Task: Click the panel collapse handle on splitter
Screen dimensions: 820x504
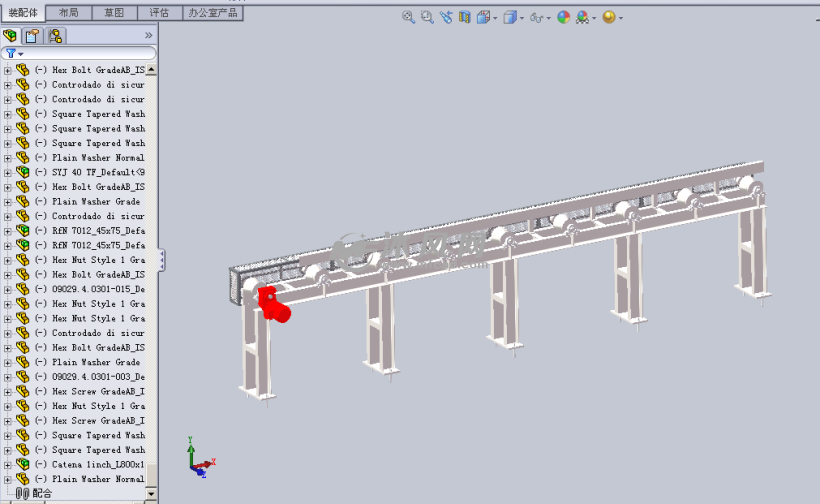Action: 162,260
